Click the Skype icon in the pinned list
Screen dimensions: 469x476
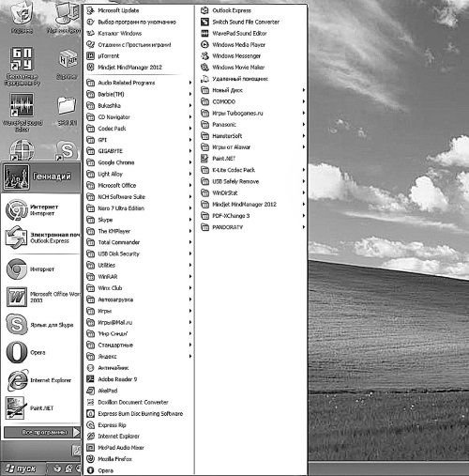(x=17, y=324)
